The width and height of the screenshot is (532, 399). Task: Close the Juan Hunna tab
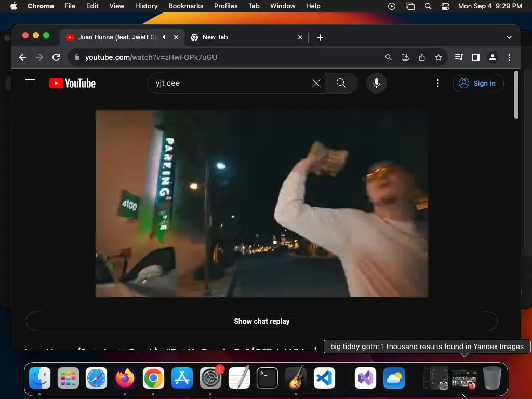click(176, 37)
